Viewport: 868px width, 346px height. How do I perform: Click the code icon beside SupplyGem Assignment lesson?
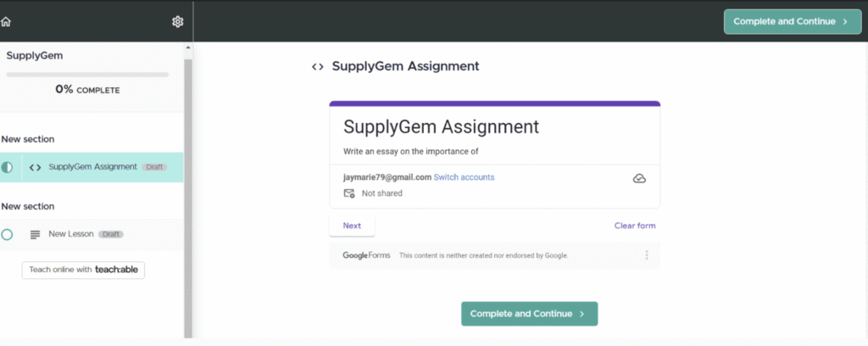(35, 167)
